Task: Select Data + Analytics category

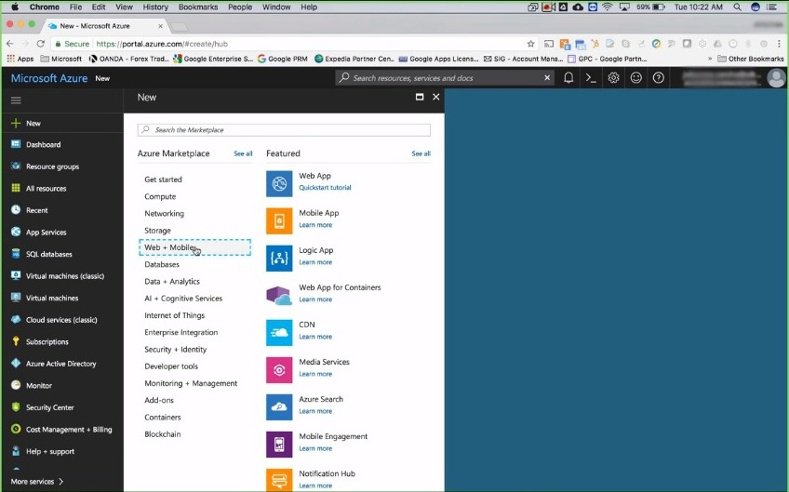Action: (172, 281)
